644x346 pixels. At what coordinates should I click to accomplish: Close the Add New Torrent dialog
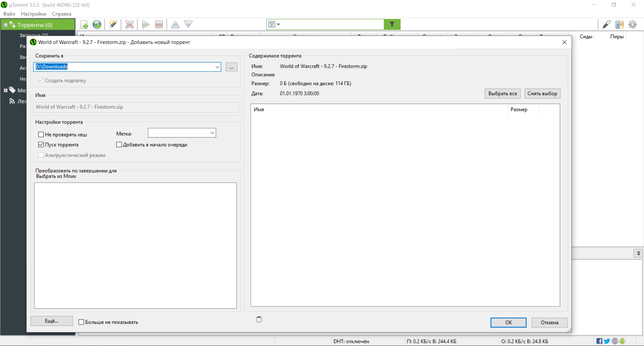point(564,42)
